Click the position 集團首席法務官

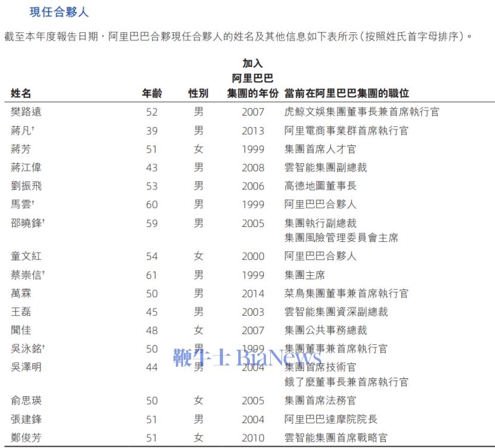coord(320,400)
